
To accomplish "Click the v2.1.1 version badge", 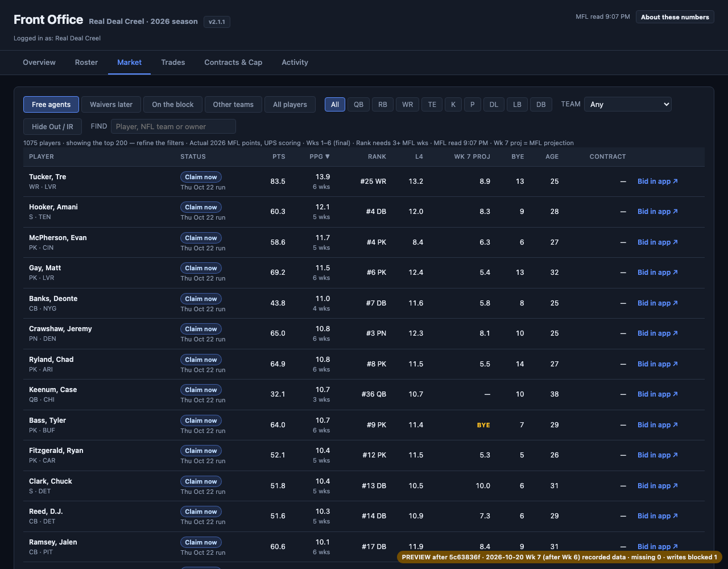I will pos(217,22).
